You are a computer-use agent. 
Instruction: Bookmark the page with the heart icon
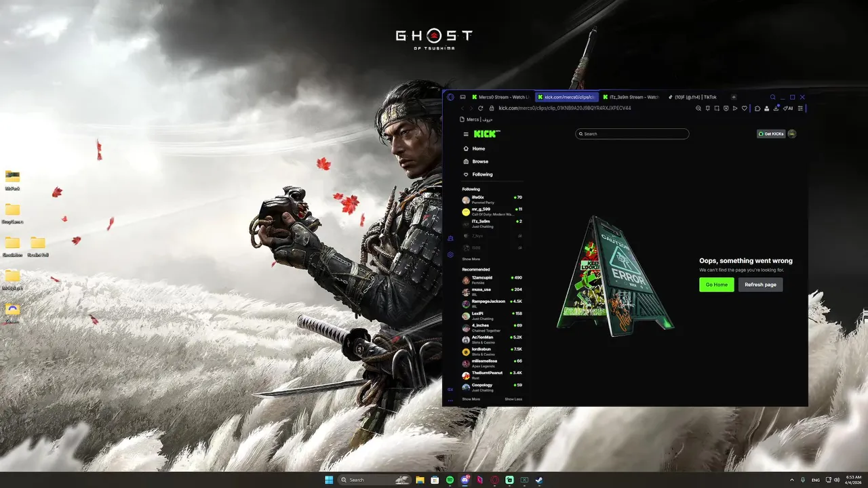(745, 108)
